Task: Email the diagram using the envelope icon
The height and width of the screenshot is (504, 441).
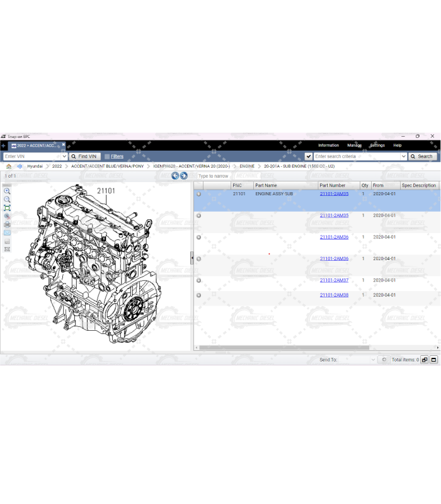Action: (7, 232)
